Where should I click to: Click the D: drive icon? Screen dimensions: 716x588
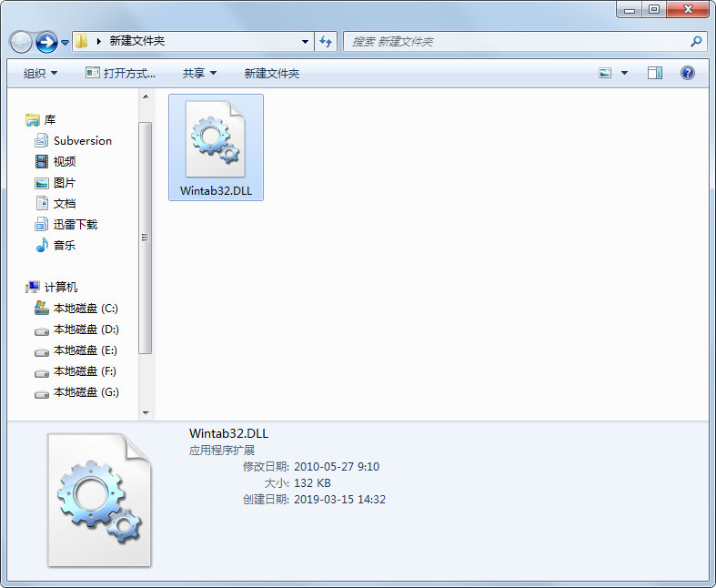(x=42, y=331)
